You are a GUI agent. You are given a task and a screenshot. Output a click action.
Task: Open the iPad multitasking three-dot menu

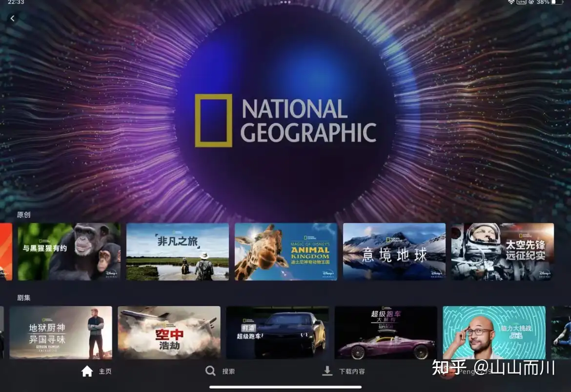(x=285, y=2)
